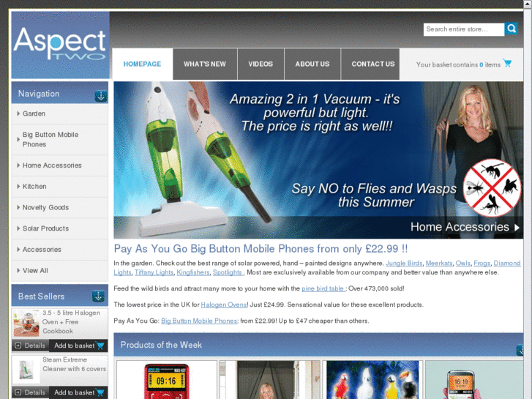Follow the Halogen Ovens link
532x399 pixels.
224,305
